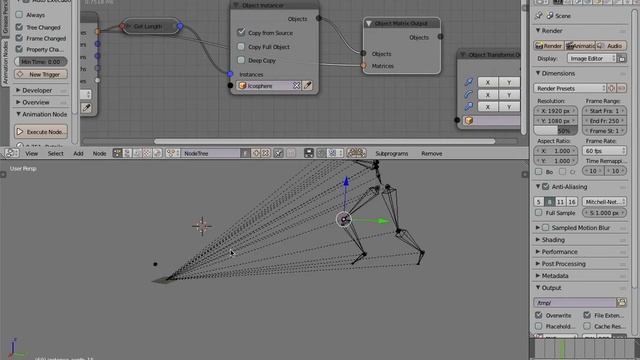
Task: Click the eyedropper icon beside Icosphere field
Action: (x=308, y=86)
